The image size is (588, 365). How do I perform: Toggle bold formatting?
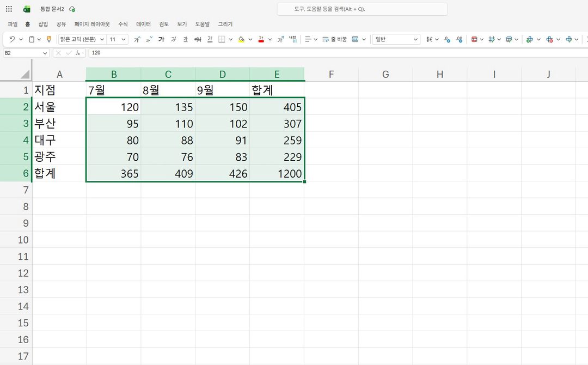161,39
